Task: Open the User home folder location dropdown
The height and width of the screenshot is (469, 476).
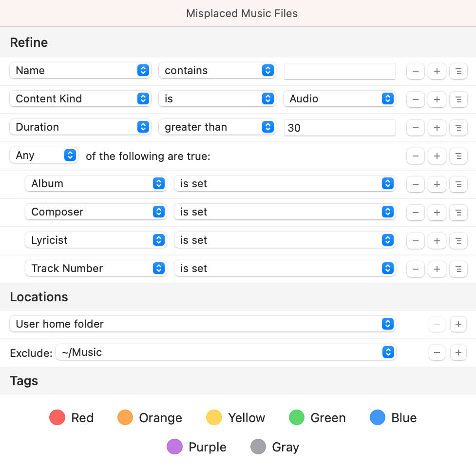Action: (x=202, y=324)
